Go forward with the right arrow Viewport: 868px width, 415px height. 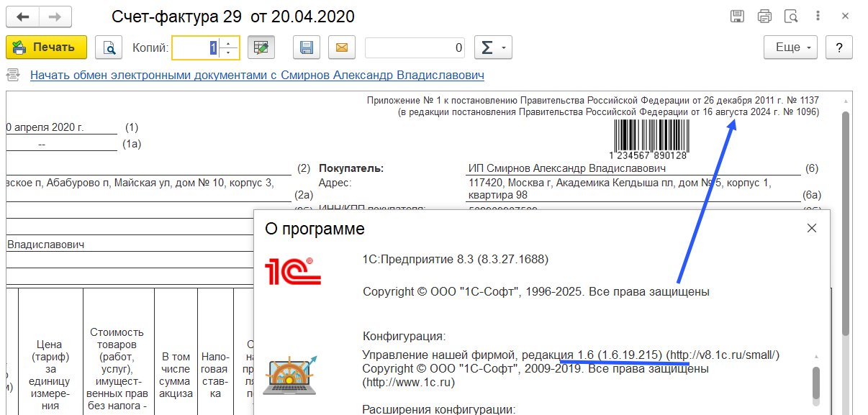(x=55, y=17)
